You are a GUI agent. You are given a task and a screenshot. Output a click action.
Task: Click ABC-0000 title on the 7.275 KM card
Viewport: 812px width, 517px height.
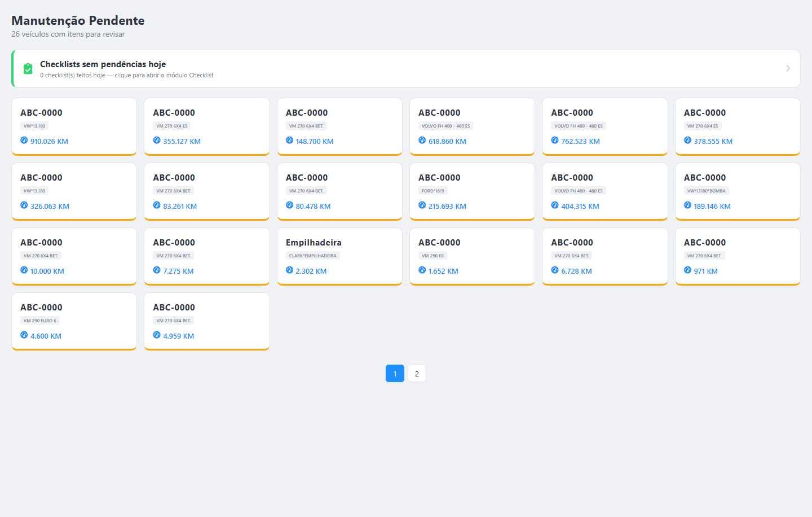click(174, 243)
